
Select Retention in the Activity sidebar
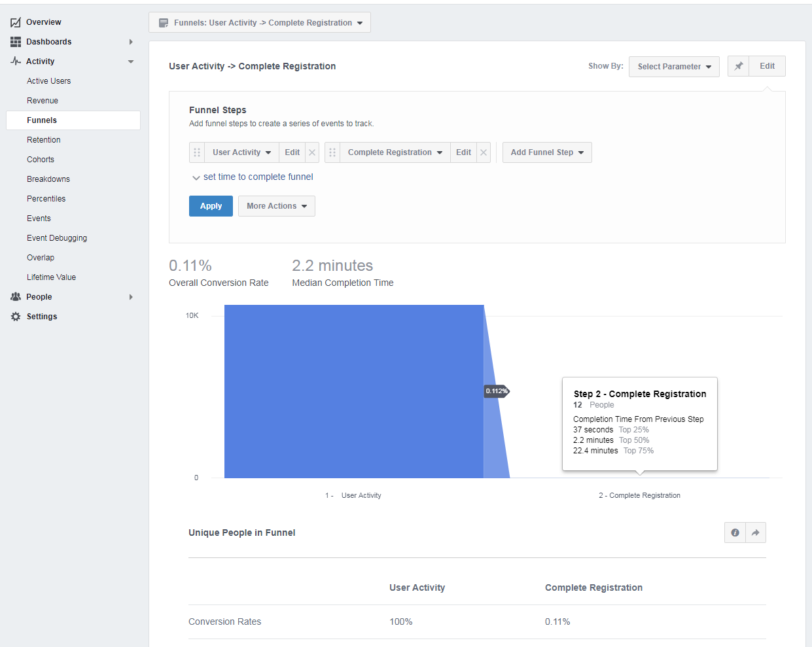pyautogui.click(x=44, y=139)
